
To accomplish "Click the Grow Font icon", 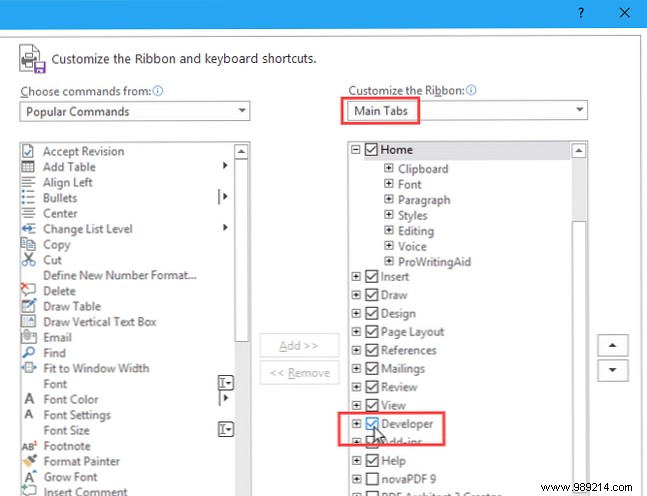I will tap(30, 477).
